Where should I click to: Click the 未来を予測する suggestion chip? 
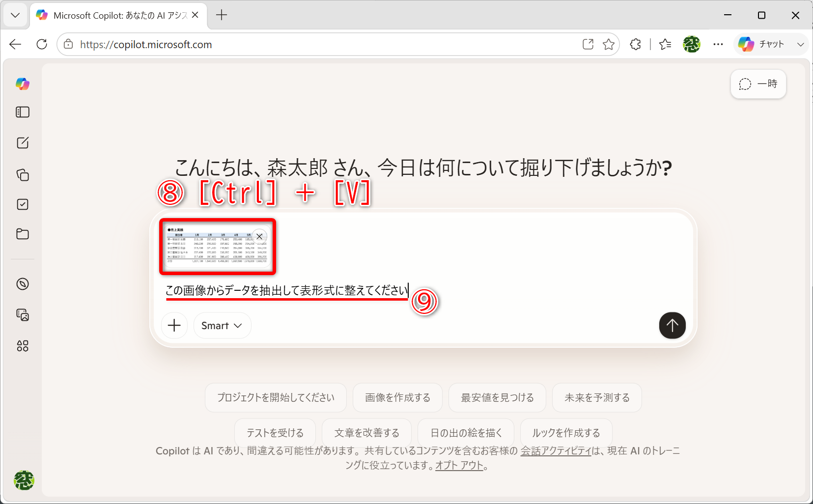597,397
